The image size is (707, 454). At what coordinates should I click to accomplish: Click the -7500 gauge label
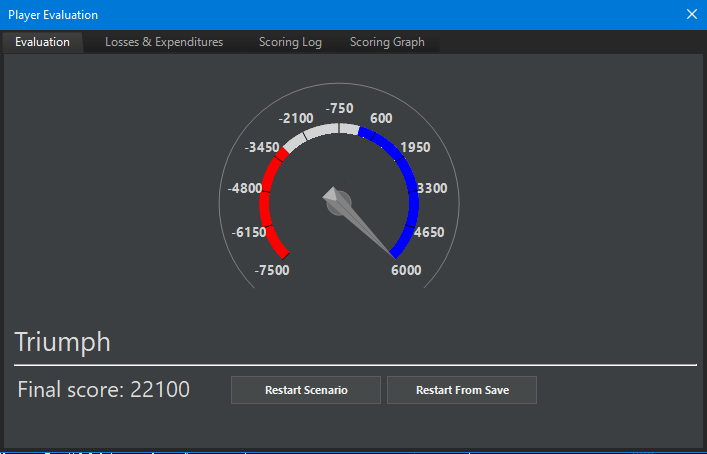click(x=272, y=270)
